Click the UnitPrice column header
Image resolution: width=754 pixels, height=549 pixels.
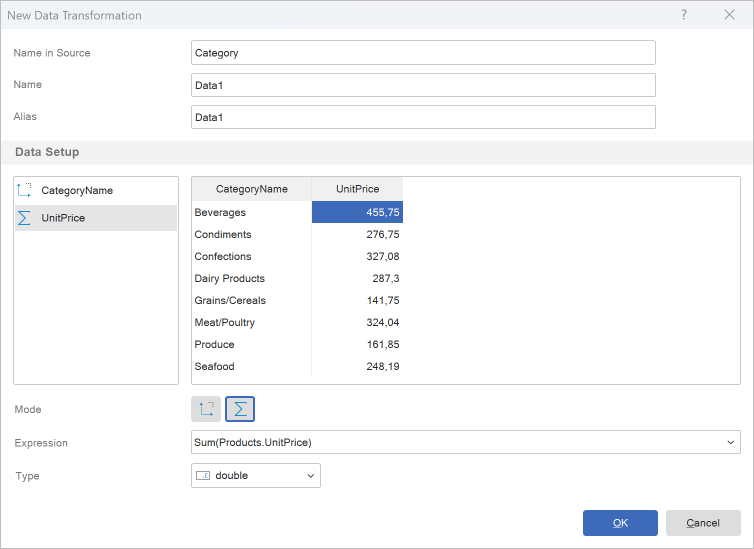(x=357, y=189)
